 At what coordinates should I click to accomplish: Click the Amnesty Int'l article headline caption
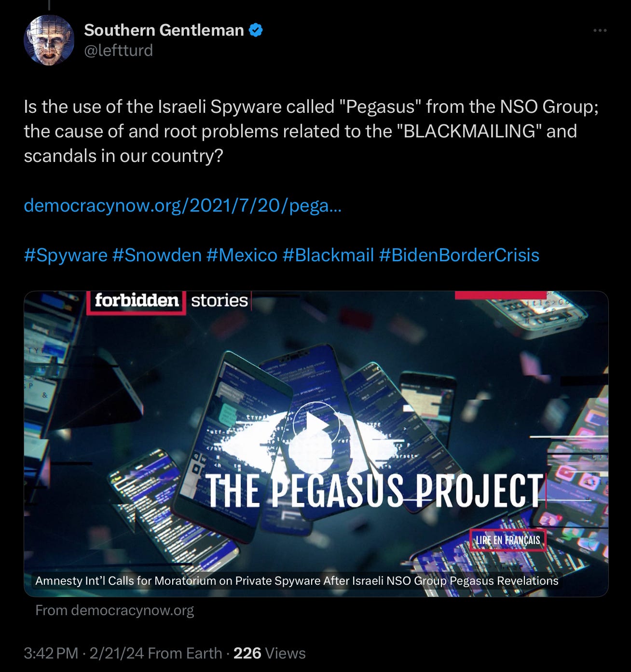[x=297, y=580]
